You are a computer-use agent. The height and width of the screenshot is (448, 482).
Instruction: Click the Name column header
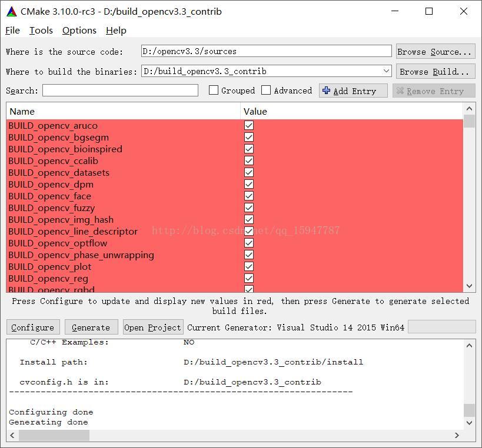pos(123,111)
